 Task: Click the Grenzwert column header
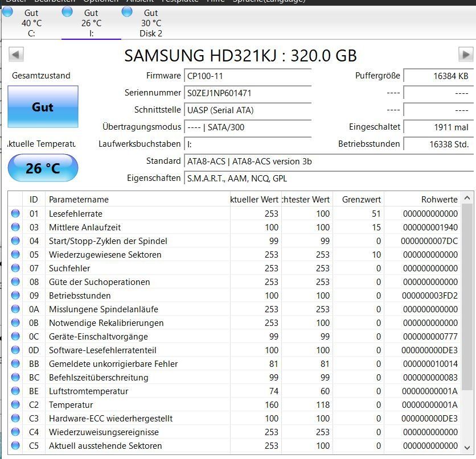359,199
